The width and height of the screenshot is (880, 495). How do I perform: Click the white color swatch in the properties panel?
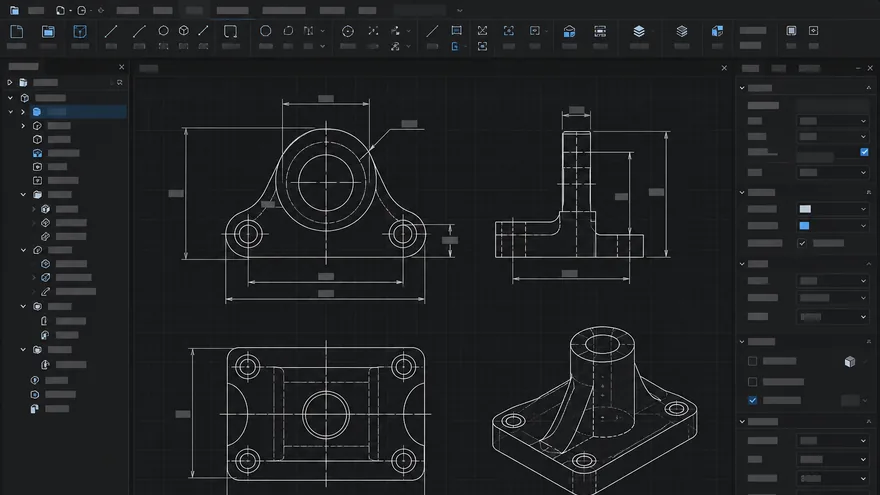805,209
